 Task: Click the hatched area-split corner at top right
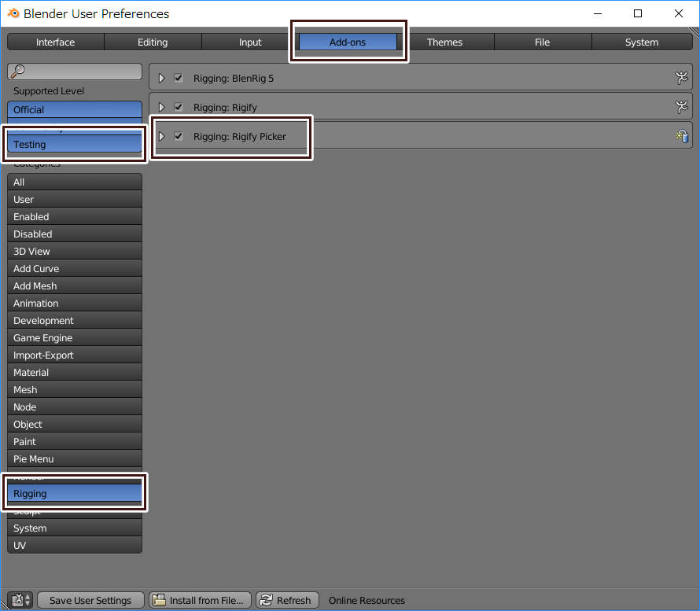[694, 32]
